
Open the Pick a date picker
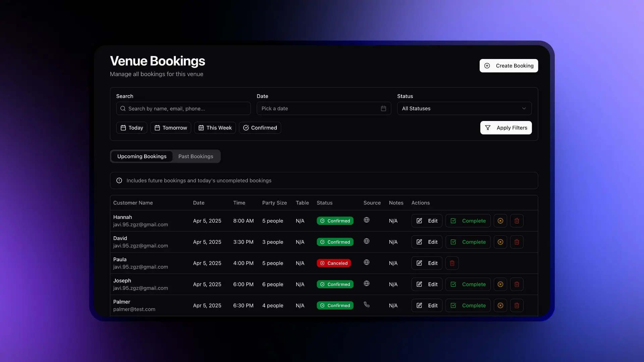coord(319,108)
